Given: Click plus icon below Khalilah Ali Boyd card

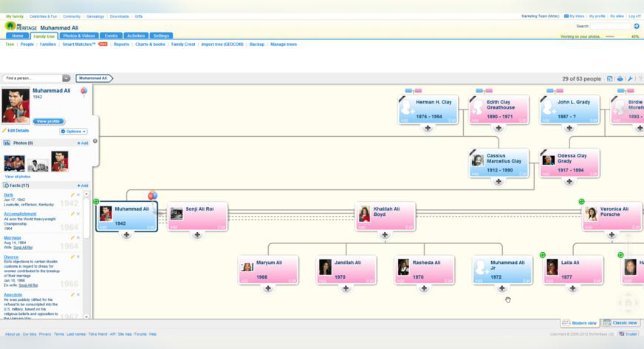Looking at the screenshot, I should click(385, 234).
